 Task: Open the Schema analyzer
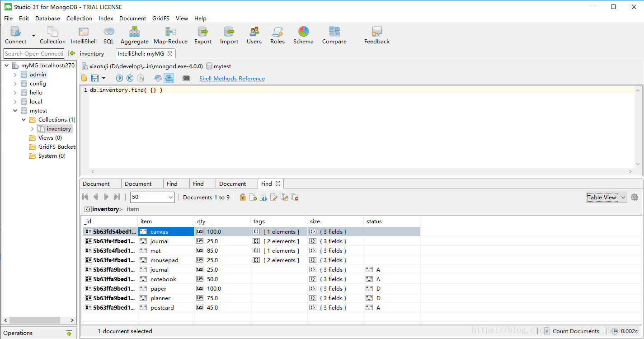point(303,35)
